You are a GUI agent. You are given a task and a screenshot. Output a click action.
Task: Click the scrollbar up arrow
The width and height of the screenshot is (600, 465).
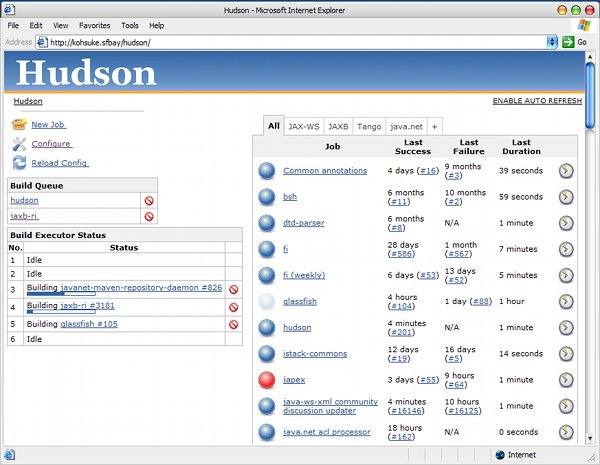[x=590, y=57]
